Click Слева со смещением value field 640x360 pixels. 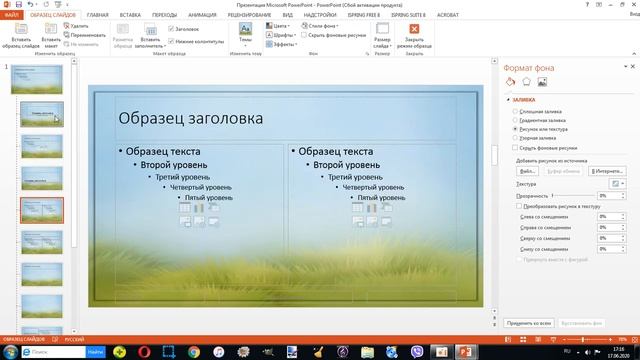[x=609, y=217]
